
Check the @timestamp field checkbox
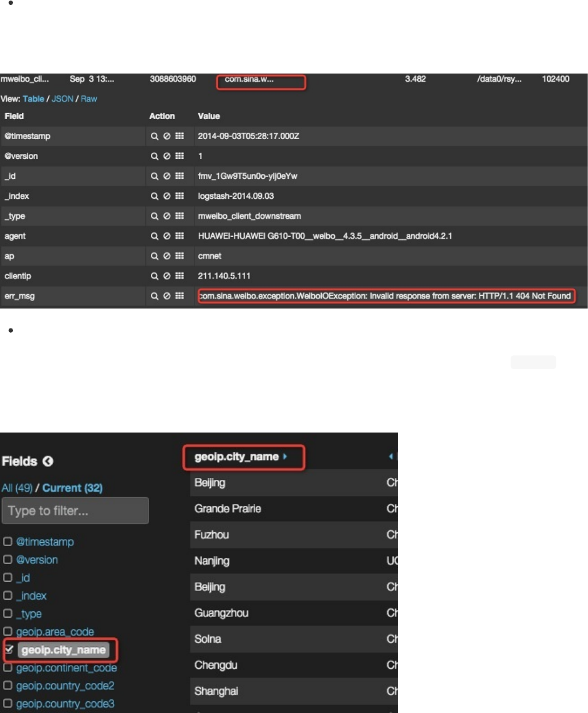(x=7, y=542)
